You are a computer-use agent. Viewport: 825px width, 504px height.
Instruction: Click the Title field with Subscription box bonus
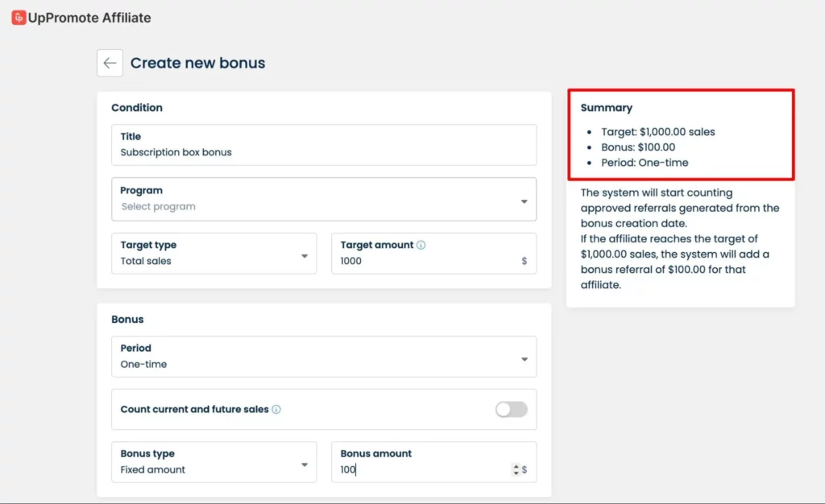click(323, 145)
